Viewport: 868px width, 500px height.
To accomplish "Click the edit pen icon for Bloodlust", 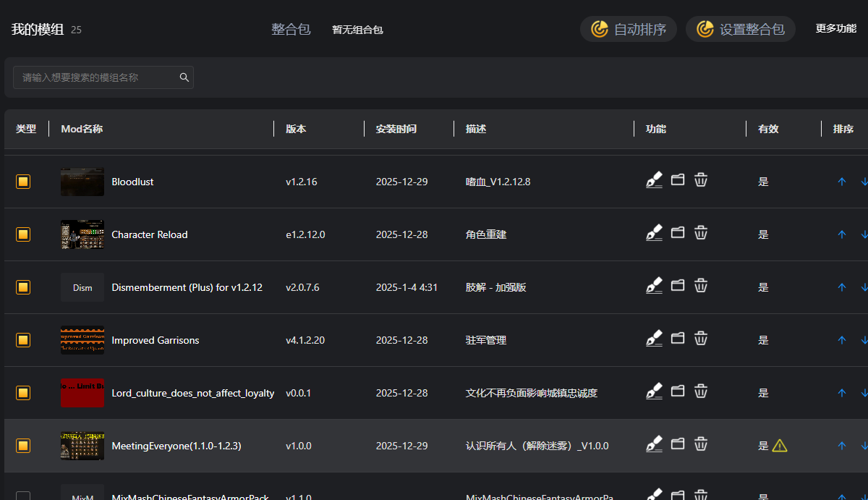I will coord(653,179).
